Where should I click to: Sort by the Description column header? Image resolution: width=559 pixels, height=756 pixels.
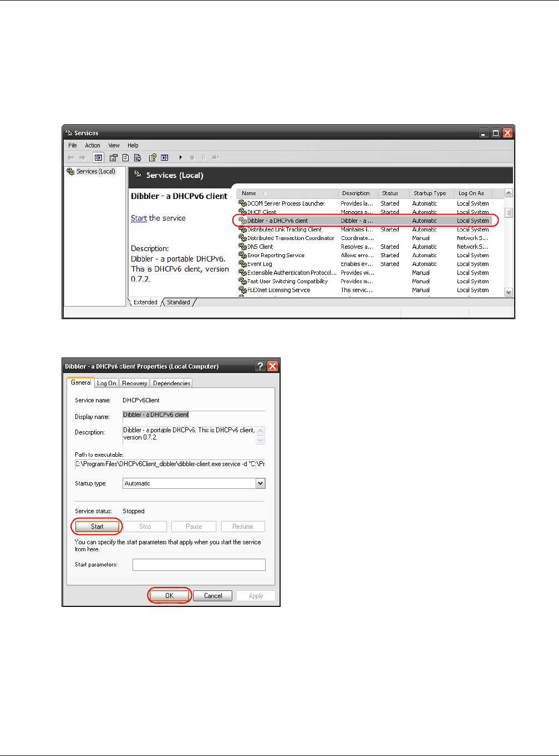pyautogui.click(x=358, y=193)
